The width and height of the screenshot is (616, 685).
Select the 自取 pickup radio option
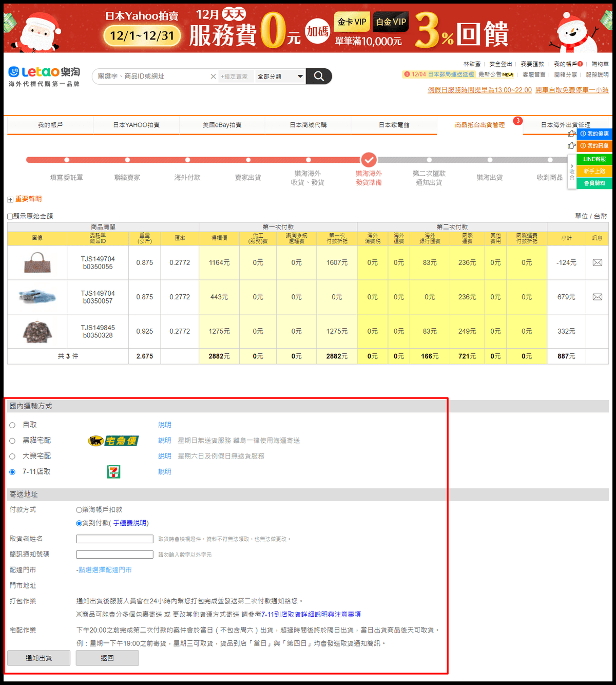pyautogui.click(x=12, y=425)
